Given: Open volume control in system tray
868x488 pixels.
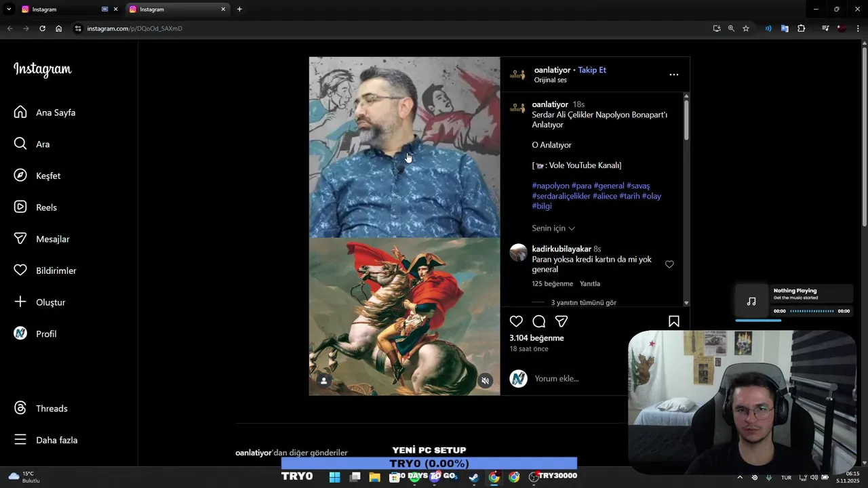Looking at the screenshot, I should (814, 477).
